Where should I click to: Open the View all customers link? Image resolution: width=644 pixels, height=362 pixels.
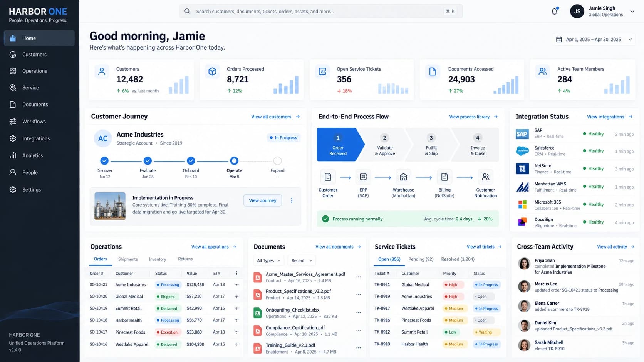pos(275,117)
